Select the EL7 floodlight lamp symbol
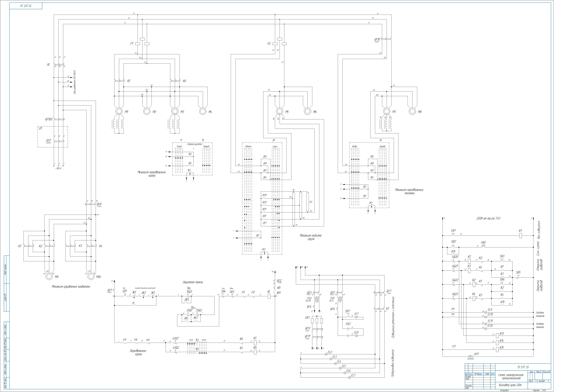The height and width of the screenshot is (392, 578). pos(349,378)
